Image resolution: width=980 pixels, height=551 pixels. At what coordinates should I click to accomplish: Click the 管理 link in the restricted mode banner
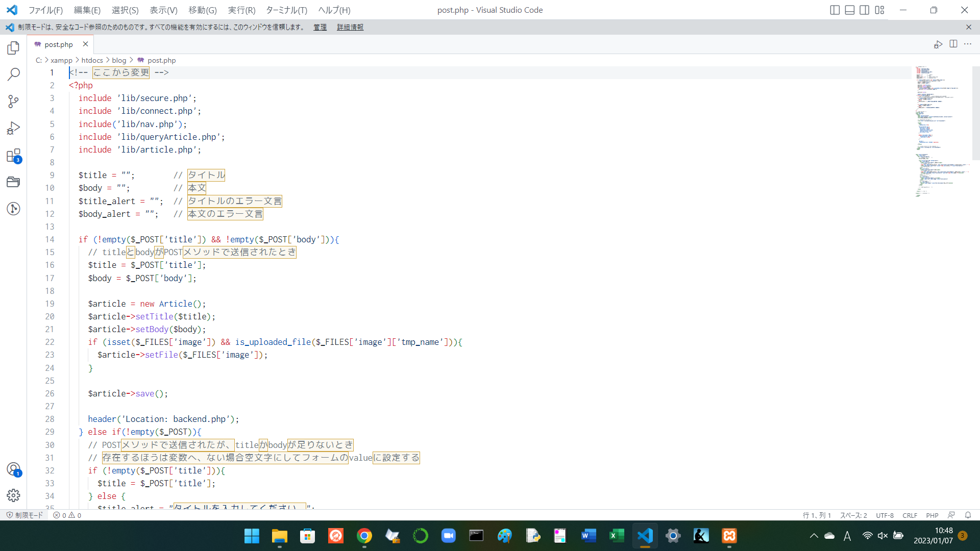[320, 27]
